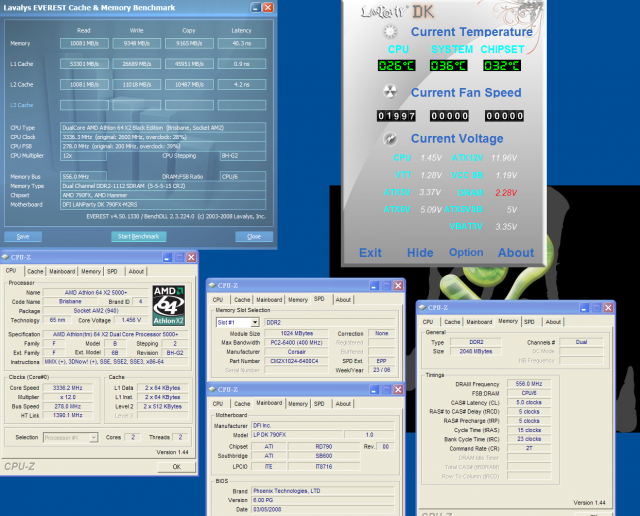Minimize the CPU-Z SPD window

coord(374,285)
